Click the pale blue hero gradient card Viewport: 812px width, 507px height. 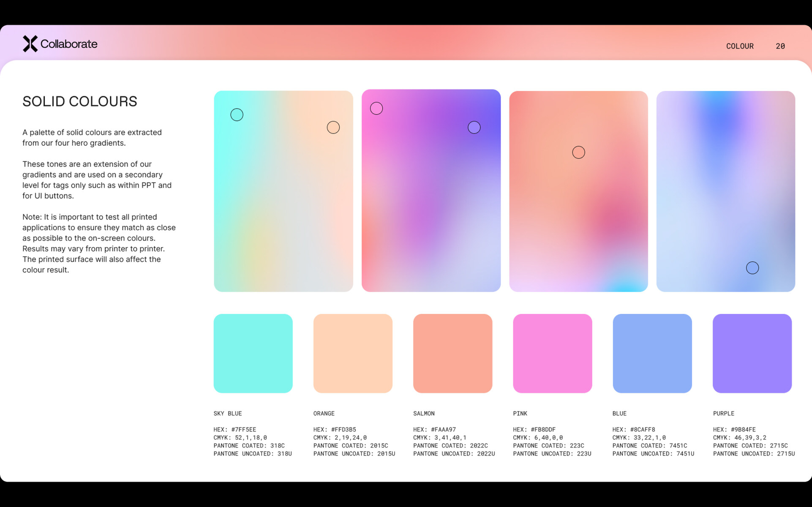pyautogui.click(x=725, y=190)
